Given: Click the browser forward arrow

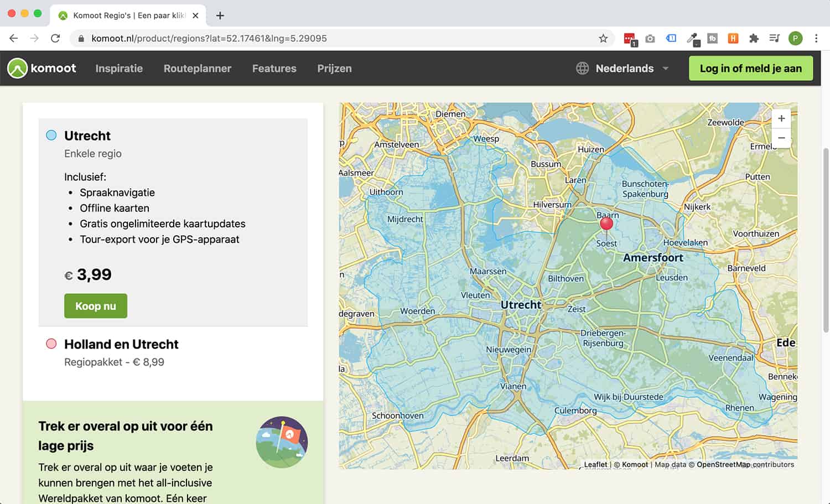Looking at the screenshot, I should click(x=34, y=38).
